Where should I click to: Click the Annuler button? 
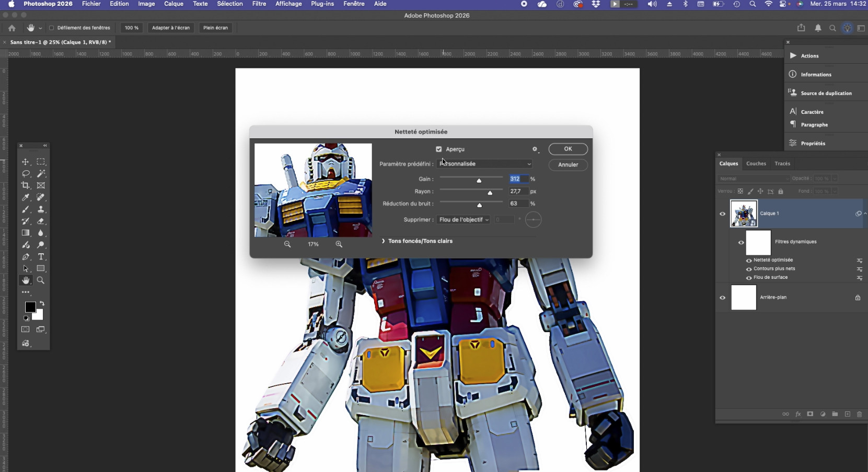pos(568,164)
